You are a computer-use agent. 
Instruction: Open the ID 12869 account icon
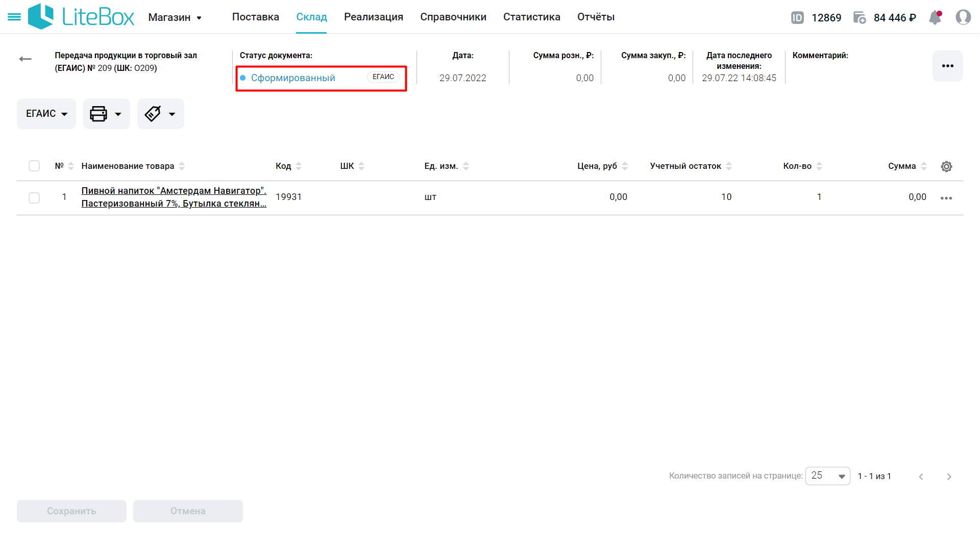pos(797,18)
